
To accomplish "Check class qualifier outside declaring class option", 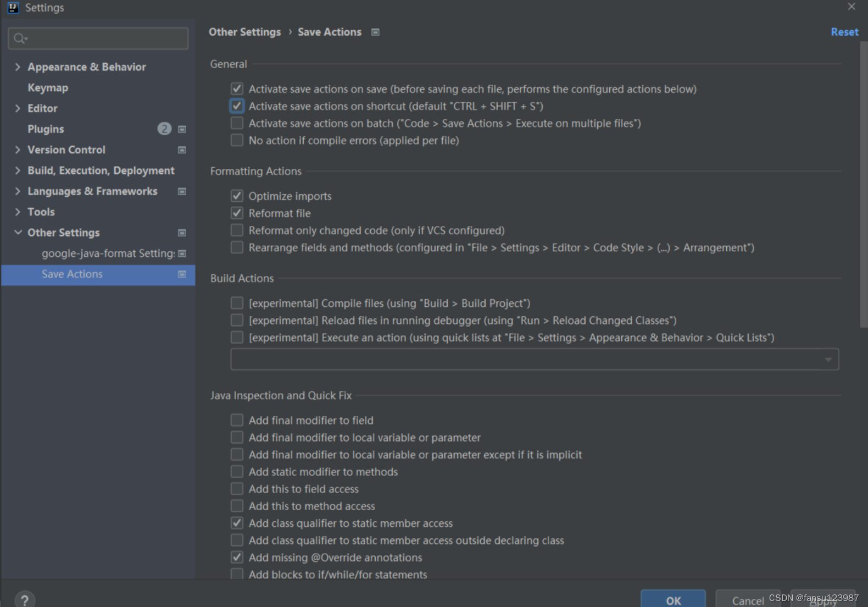I will 237,540.
